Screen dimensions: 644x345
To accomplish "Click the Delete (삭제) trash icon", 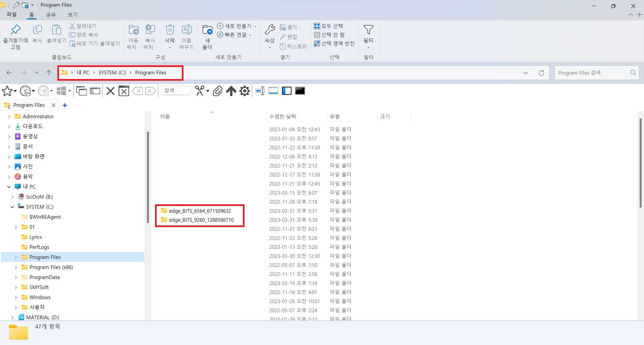I will click(170, 30).
